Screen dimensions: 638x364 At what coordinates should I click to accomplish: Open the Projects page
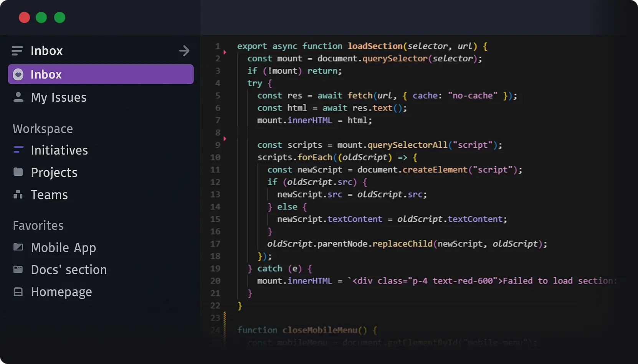point(54,173)
